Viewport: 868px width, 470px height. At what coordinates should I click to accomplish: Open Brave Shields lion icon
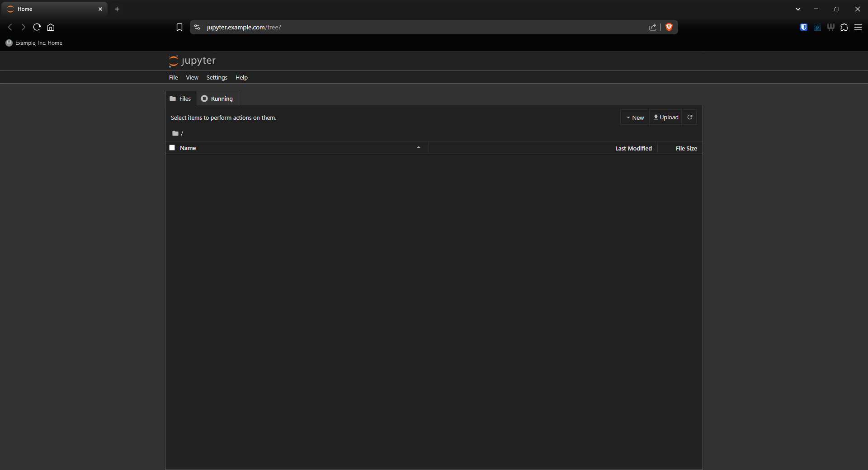[x=669, y=27]
